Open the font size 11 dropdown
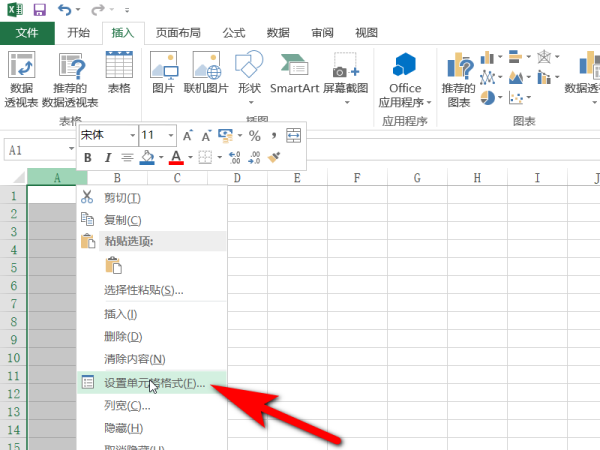 coord(171,135)
